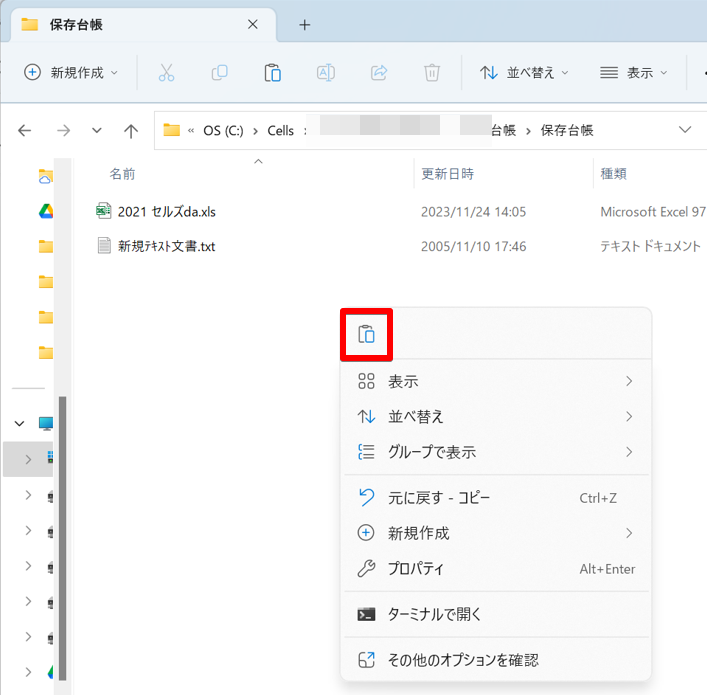Click the Paste clipboard icon in toolbar
This screenshot has width=707, height=695.
(x=272, y=73)
